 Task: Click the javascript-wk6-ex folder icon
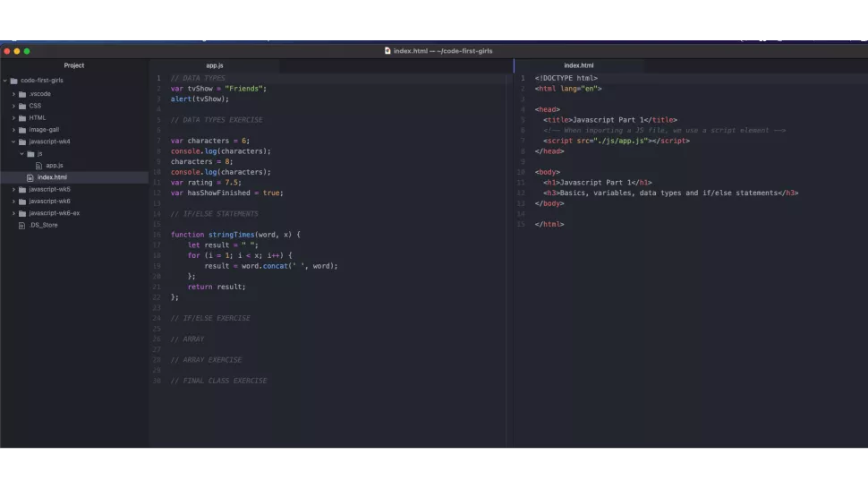click(x=22, y=213)
